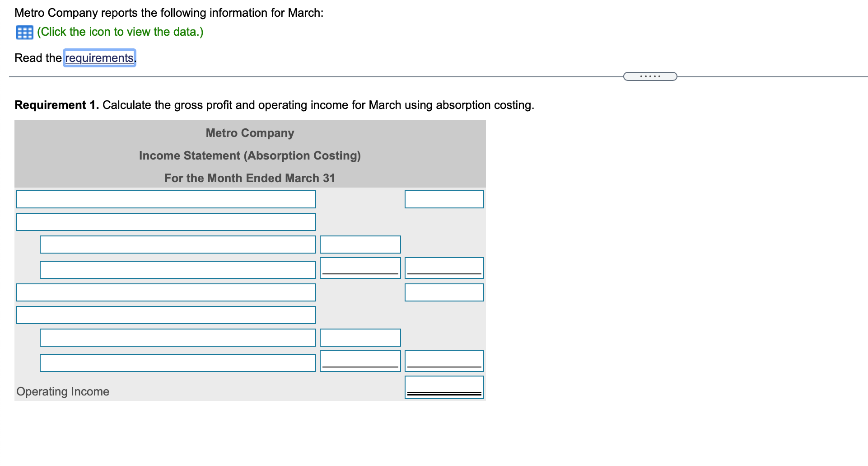This screenshot has width=868, height=466.
Task: Select the top-right amount entry box
Action: coord(444,199)
